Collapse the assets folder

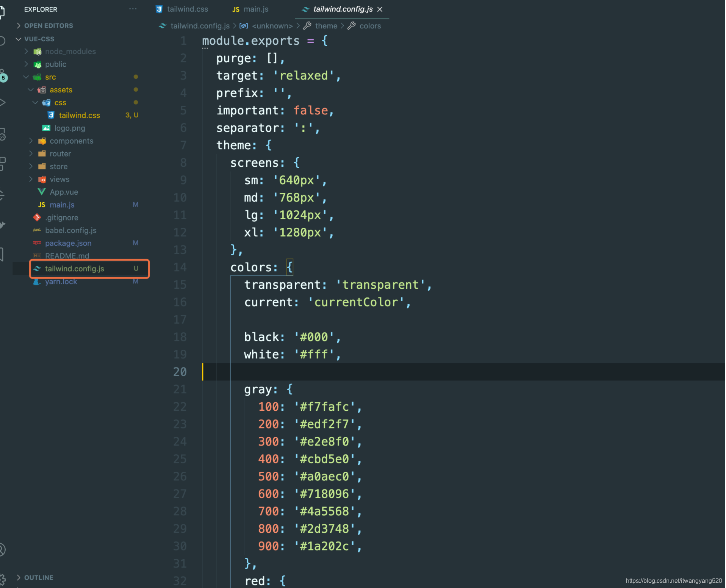31,90
